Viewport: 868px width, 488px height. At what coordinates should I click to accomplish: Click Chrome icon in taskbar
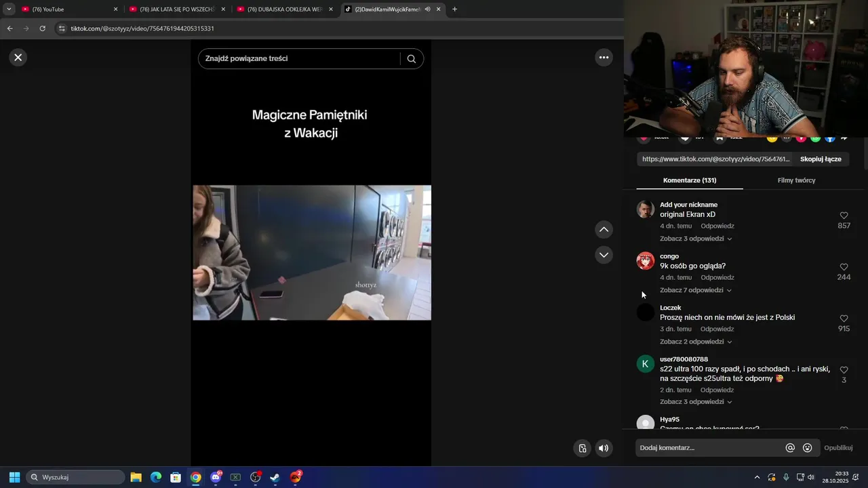pyautogui.click(x=195, y=477)
